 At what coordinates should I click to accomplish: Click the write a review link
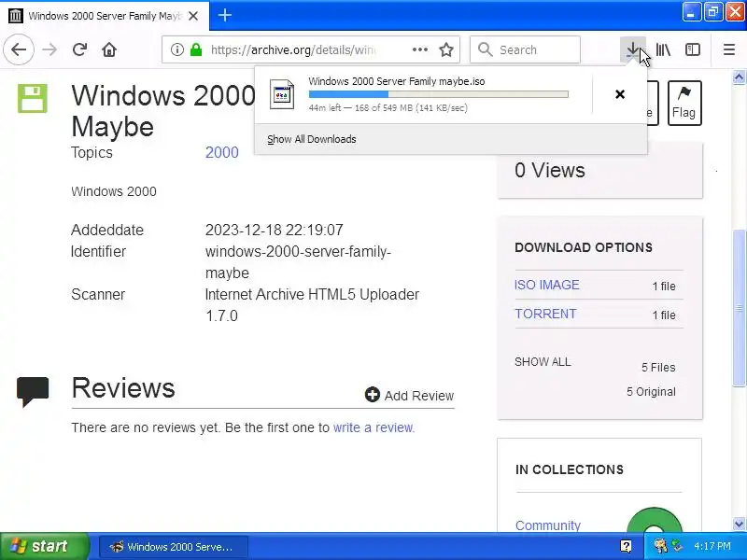[373, 427]
